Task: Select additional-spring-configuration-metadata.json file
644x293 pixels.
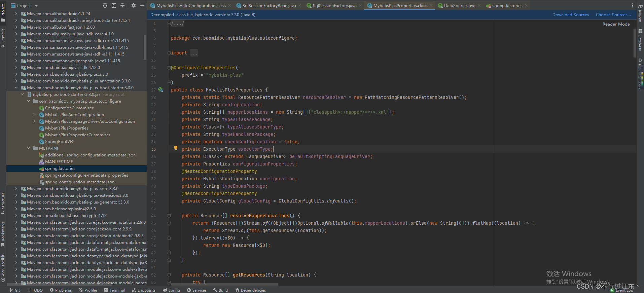Action: point(90,155)
